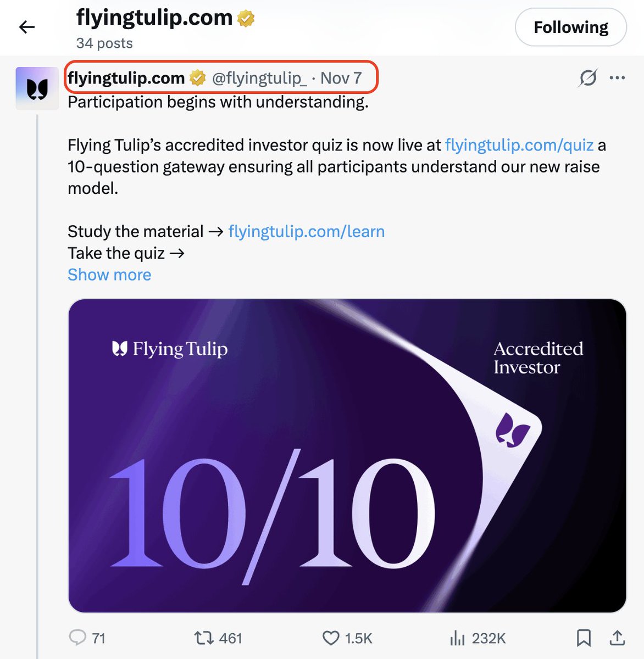Click the Flying Tulip profile avatar
The image size is (644, 659).
pos(37,88)
